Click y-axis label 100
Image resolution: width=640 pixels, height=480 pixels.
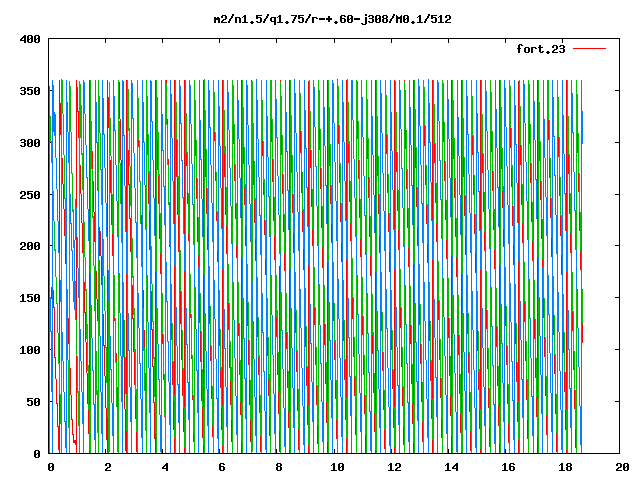click(30, 350)
